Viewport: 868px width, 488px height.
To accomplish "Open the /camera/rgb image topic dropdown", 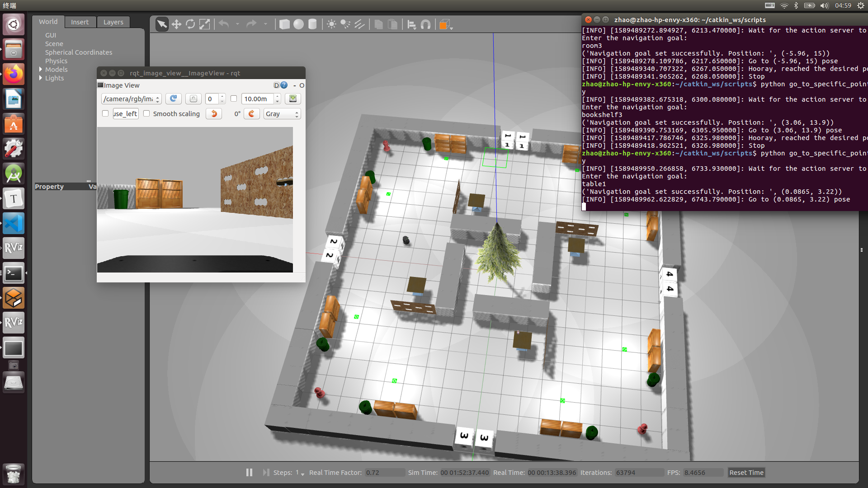I will point(131,99).
